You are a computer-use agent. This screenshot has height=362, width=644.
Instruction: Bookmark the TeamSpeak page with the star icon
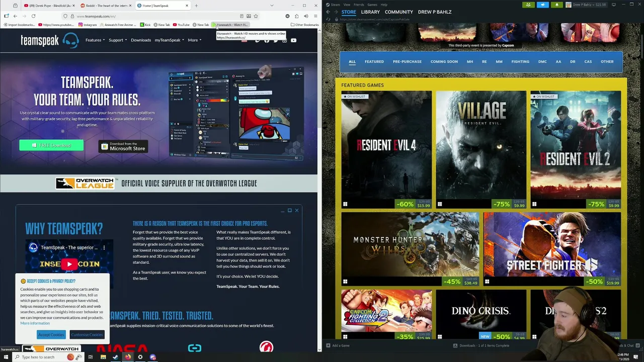pos(256,16)
